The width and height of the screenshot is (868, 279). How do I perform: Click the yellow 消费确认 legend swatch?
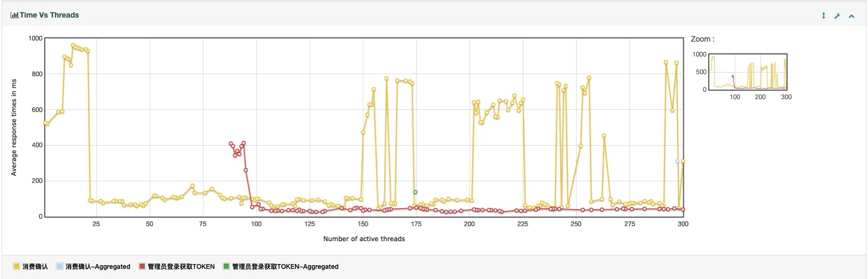17,266
